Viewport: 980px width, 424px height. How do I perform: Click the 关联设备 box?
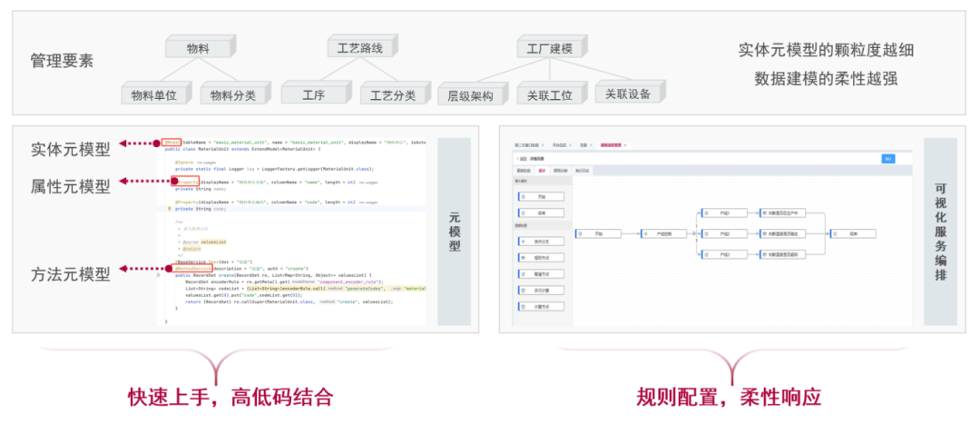tap(627, 94)
